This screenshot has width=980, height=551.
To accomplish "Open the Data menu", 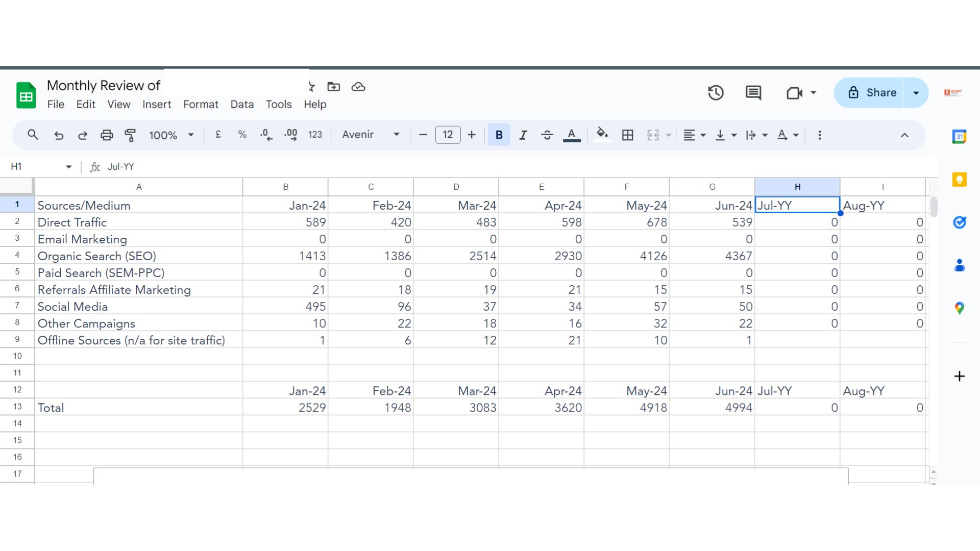I will click(x=242, y=105).
